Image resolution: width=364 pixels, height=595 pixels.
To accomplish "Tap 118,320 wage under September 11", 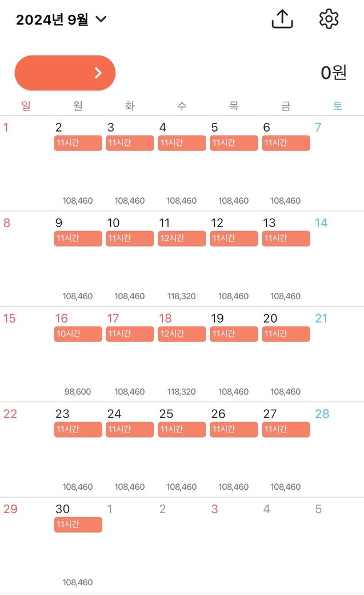I will (x=182, y=296).
